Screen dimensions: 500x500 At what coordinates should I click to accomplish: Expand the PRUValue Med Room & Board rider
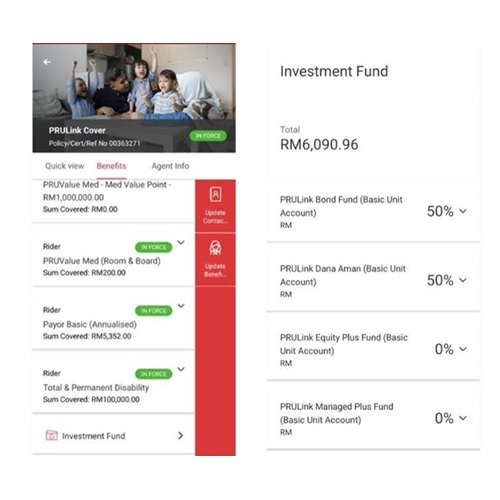pos(181,243)
